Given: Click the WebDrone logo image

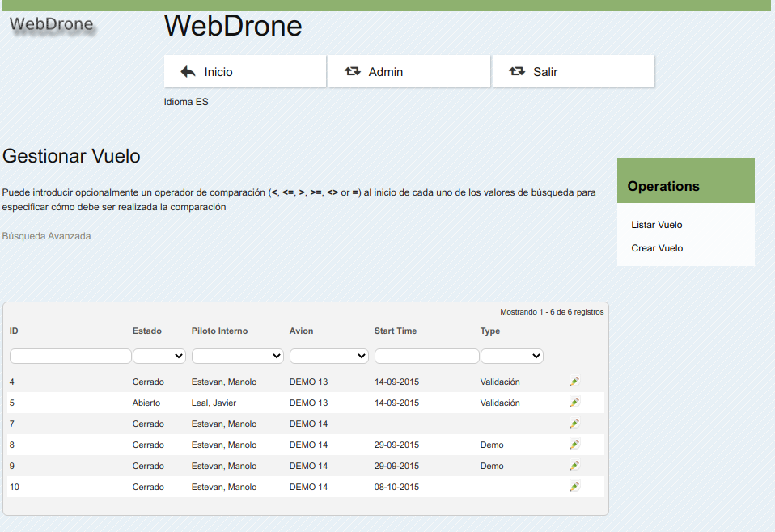Looking at the screenshot, I should tap(52, 25).
